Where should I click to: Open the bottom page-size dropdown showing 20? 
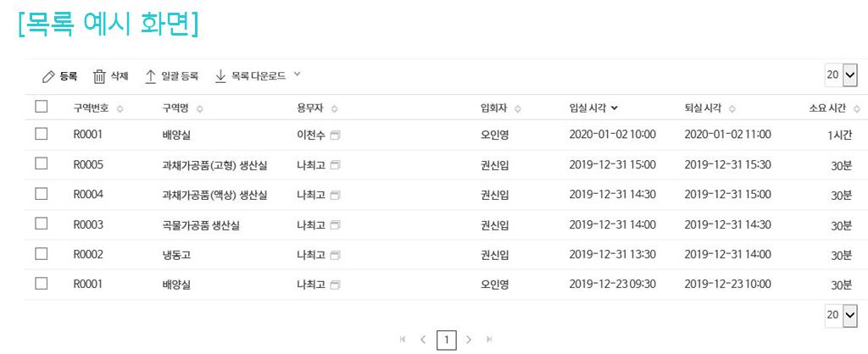tap(842, 315)
